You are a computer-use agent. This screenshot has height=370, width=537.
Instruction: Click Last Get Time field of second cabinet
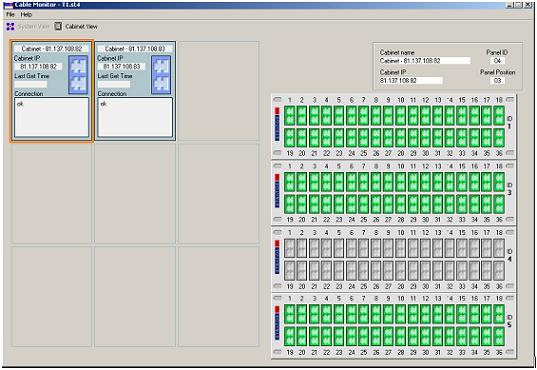point(114,84)
